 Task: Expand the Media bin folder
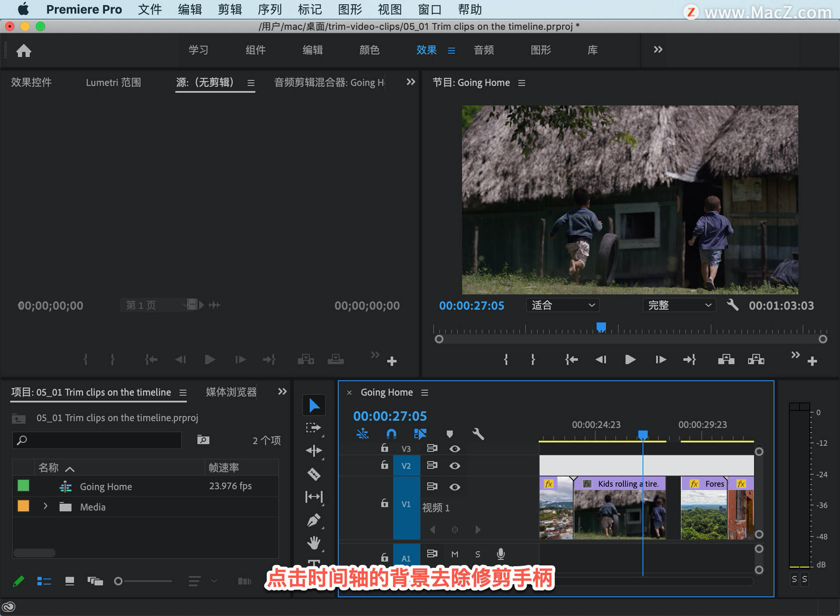coord(45,506)
